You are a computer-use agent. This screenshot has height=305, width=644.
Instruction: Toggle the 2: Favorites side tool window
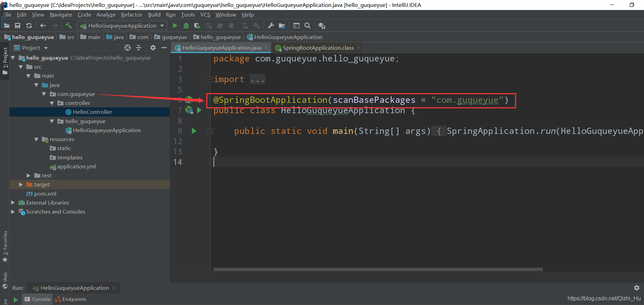point(5,246)
